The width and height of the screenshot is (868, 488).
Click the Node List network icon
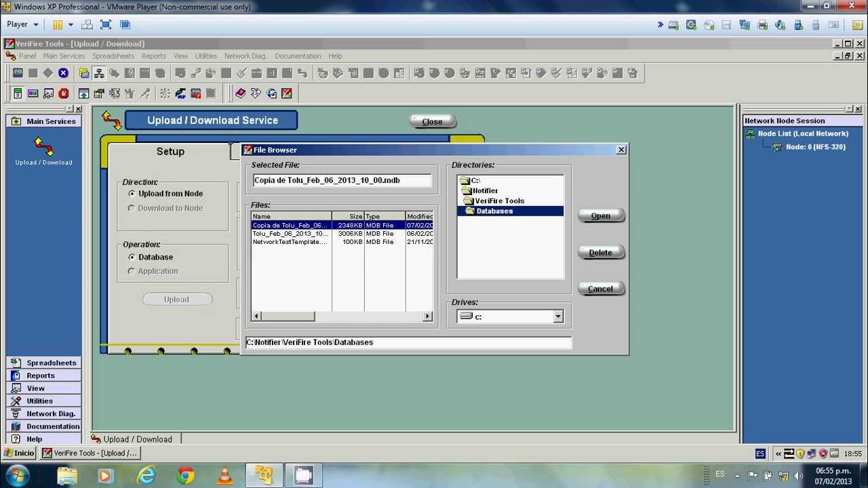pyautogui.click(x=750, y=134)
